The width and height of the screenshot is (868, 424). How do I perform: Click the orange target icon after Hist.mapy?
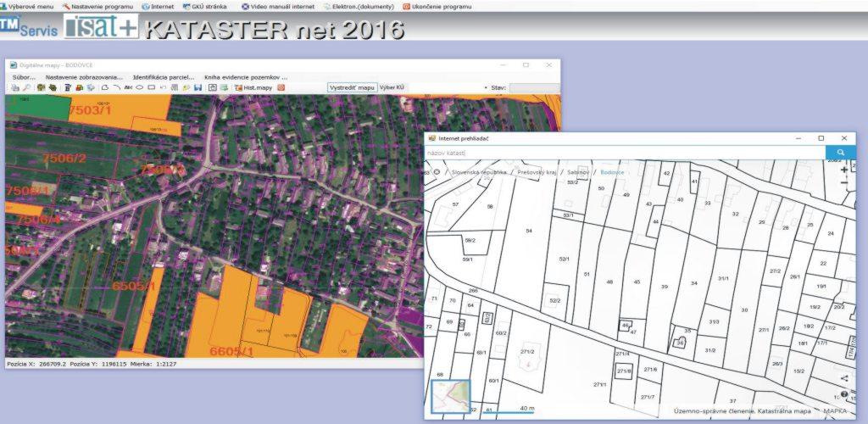281,87
